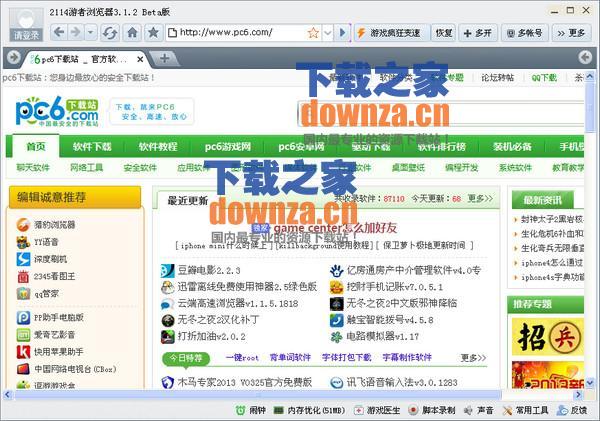Click the round arrow at the right of the tab bar
600x421 pixels.
pyautogui.click(x=585, y=57)
